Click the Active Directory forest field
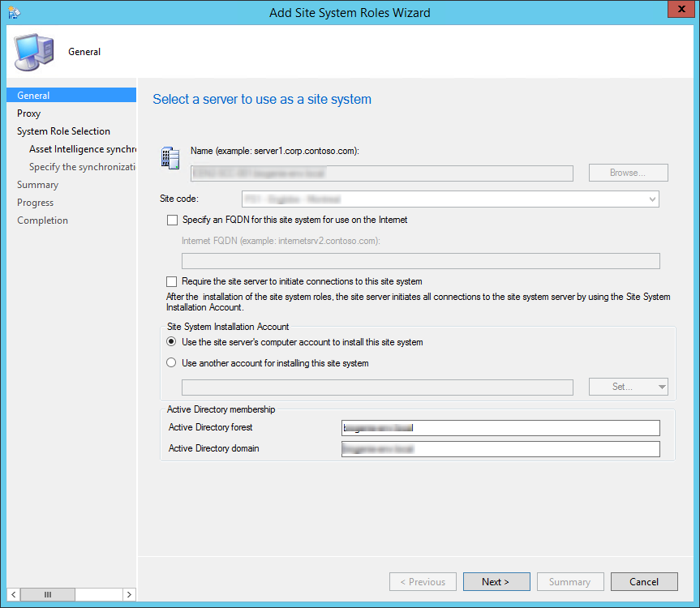Viewport: 700px width, 608px height. 500,428
